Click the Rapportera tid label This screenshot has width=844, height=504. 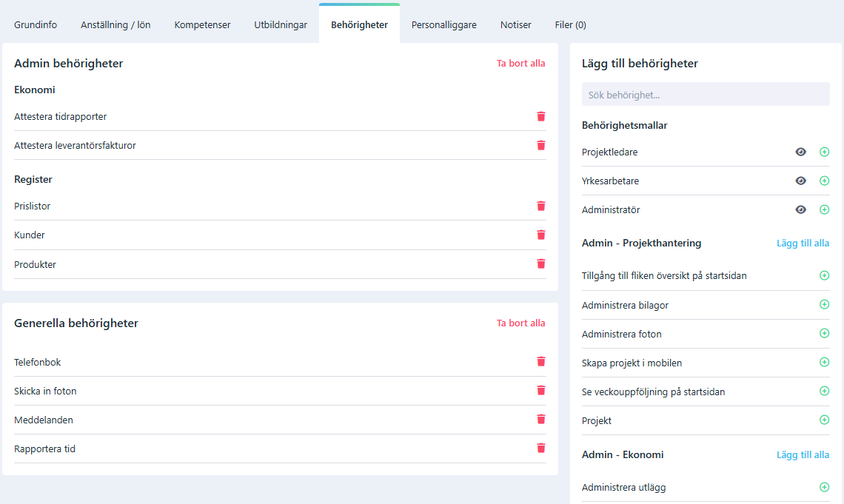coord(44,449)
